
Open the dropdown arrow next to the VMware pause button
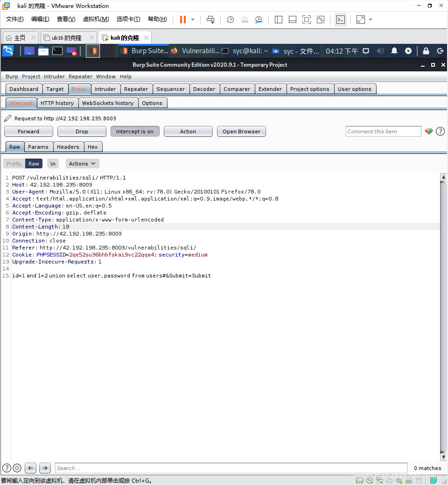pyautogui.click(x=193, y=20)
